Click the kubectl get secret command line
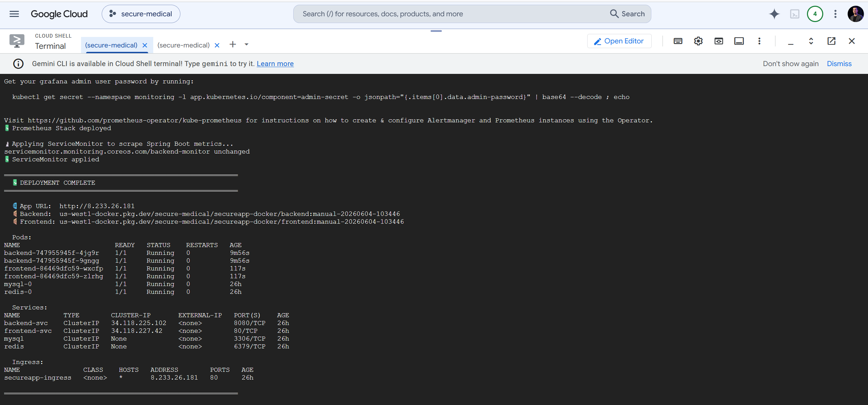Screen dimensions: 868x405 (x=321, y=97)
